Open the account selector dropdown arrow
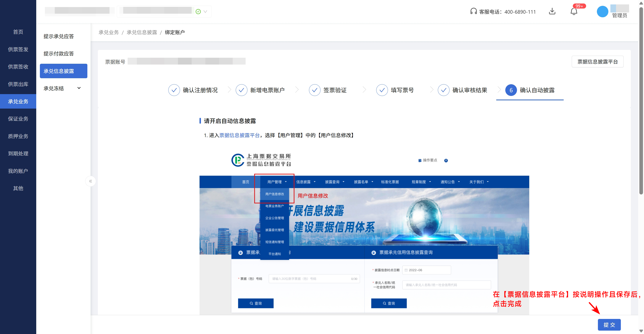 point(206,11)
